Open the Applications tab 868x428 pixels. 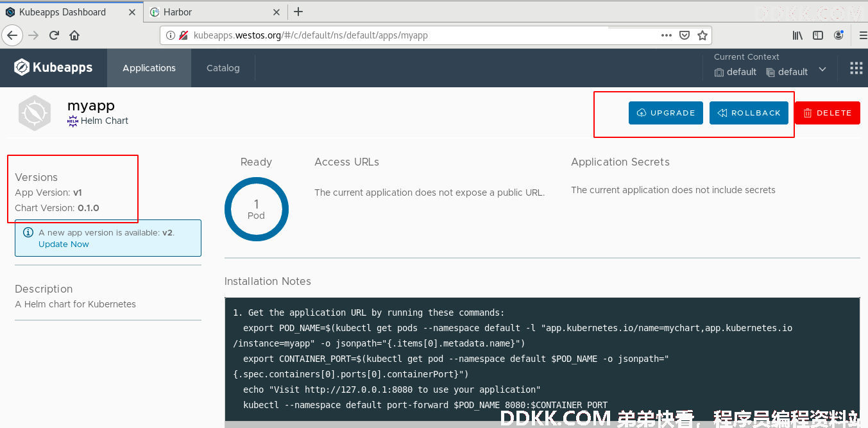149,68
